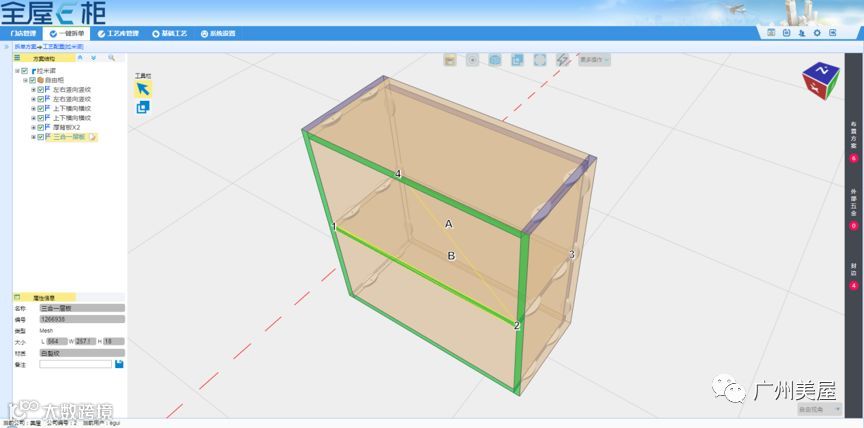Click collapse-all up chevrons in 方案结构 header
864x428 pixels.
tap(80, 58)
